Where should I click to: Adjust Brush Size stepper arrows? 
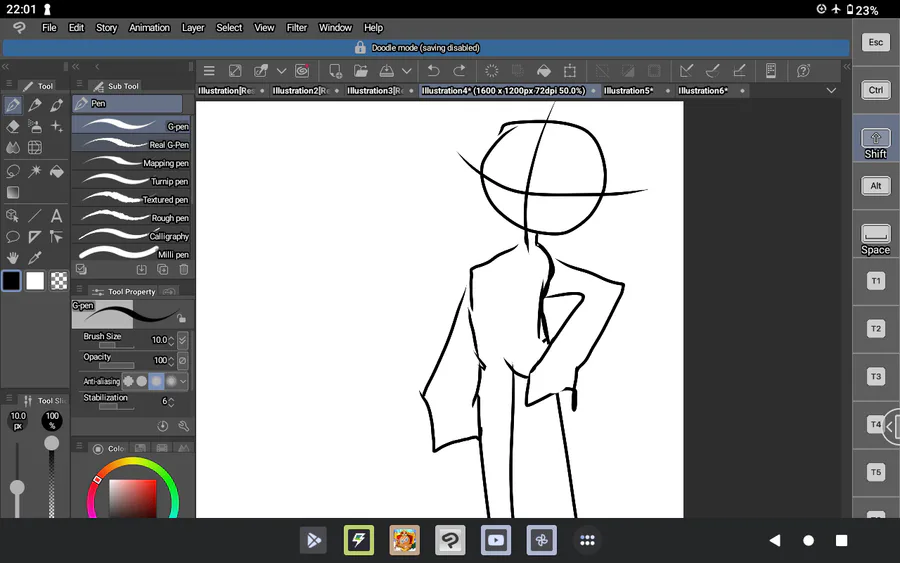click(171, 340)
